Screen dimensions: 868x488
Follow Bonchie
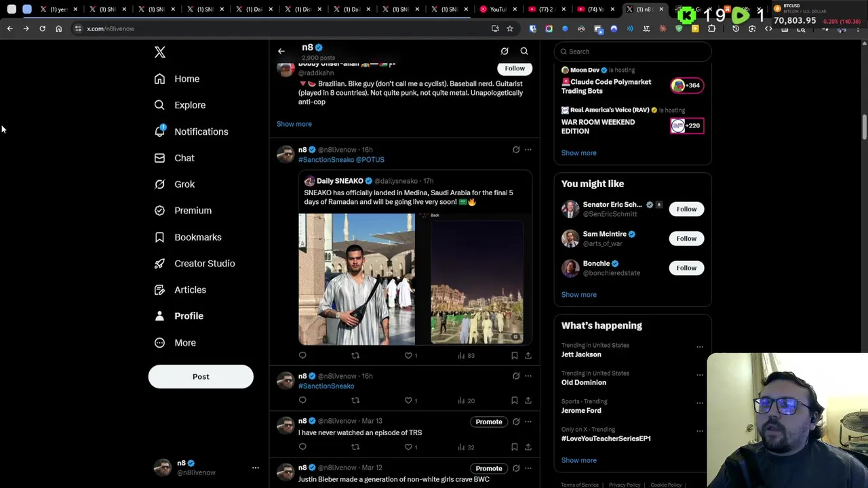pyautogui.click(x=686, y=268)
